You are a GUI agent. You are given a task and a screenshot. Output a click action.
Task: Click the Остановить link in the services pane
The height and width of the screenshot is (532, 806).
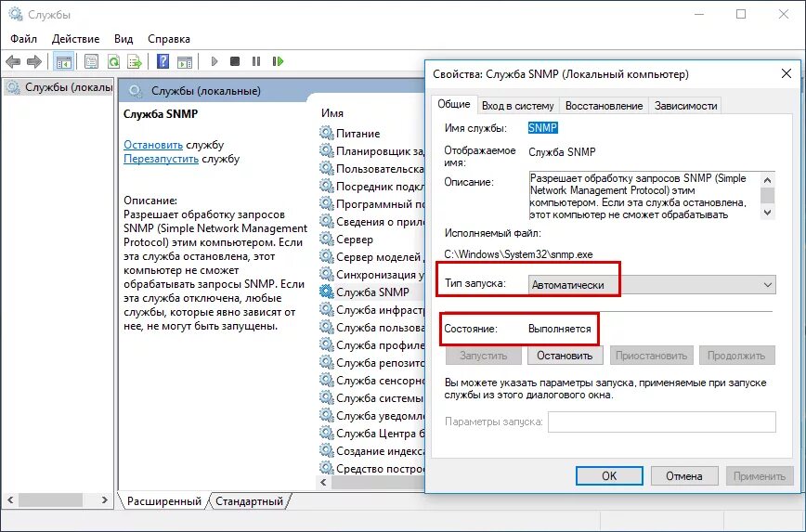tap(153, 145)
